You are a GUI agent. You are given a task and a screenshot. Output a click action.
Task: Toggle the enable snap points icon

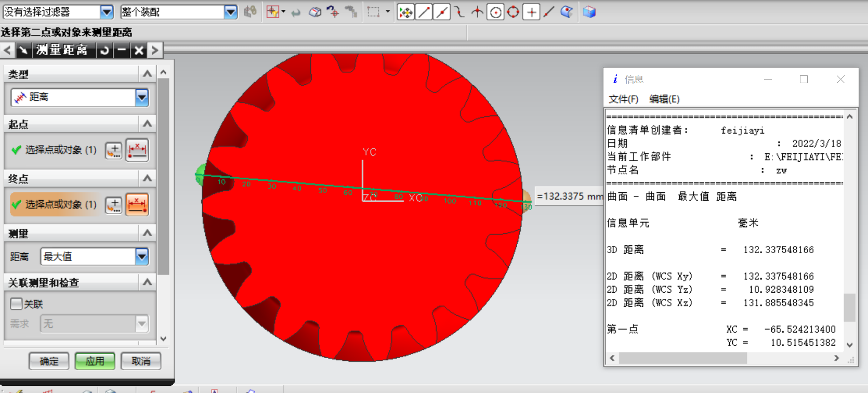tap(405, 12)
